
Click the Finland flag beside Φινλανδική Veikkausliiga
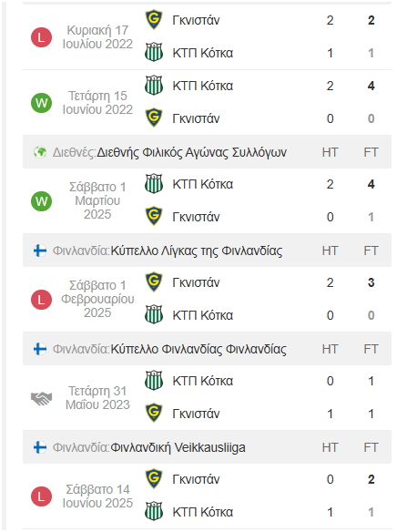[x=40, y=447]
